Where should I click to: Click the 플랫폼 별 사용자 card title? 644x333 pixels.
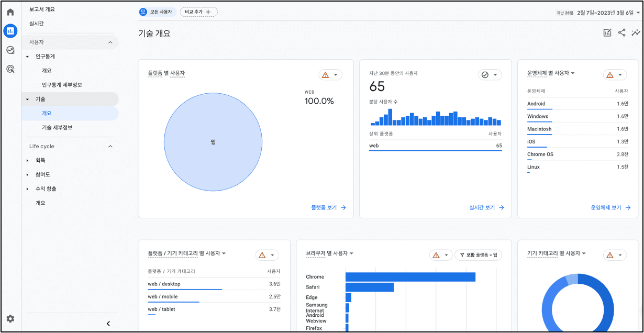click(166, 73)
